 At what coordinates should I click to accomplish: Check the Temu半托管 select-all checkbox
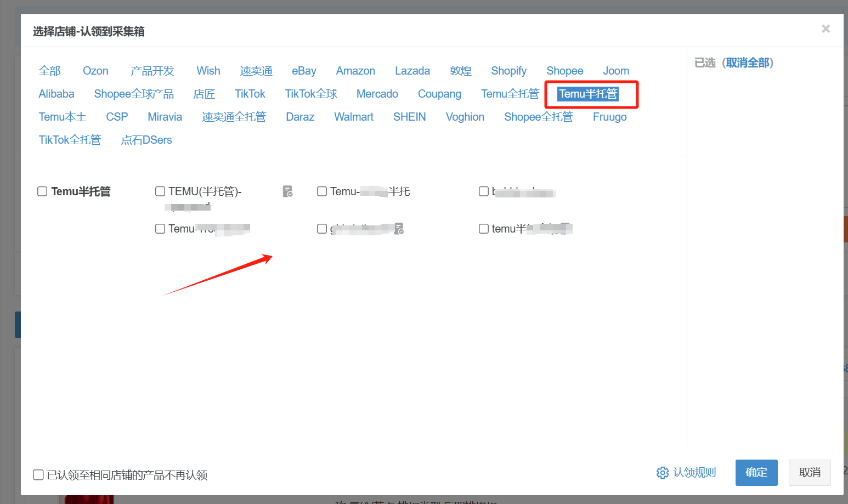[42, 191]
